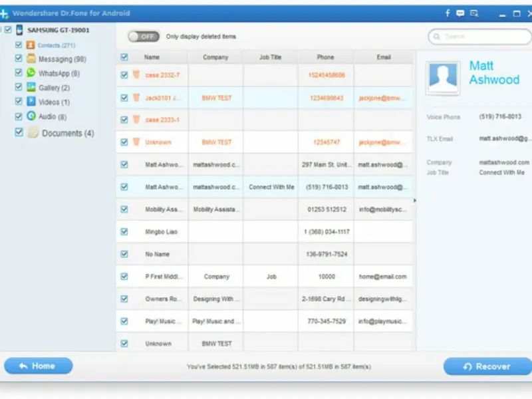Uncheck the Gallery category checkbox
The image size is (532, 399).
(x=19, y=87)
